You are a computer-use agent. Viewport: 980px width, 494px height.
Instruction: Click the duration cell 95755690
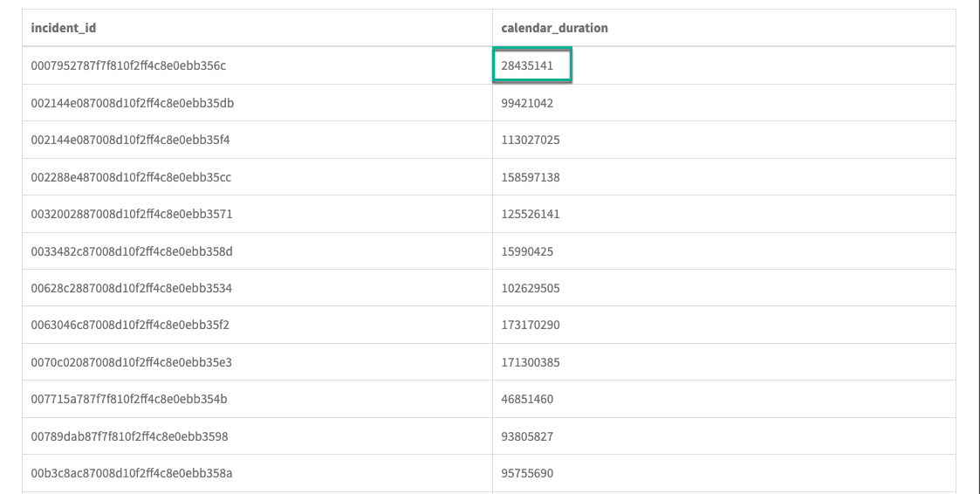click(527, 473)
